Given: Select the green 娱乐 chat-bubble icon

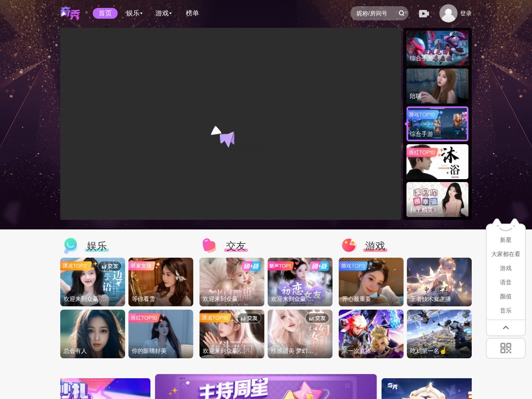Looking at the screenshot, I should click(x=70, y=246).
